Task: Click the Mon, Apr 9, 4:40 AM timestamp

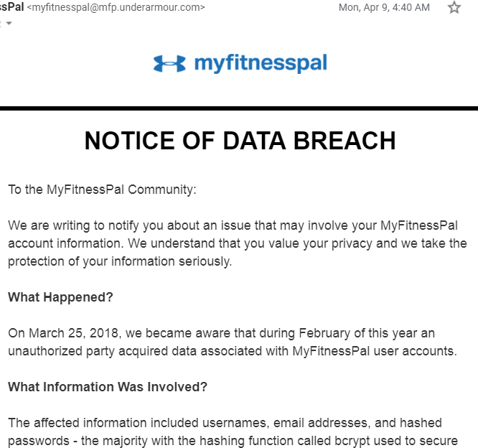Action: pyautogui.click(x=384, y=7)
